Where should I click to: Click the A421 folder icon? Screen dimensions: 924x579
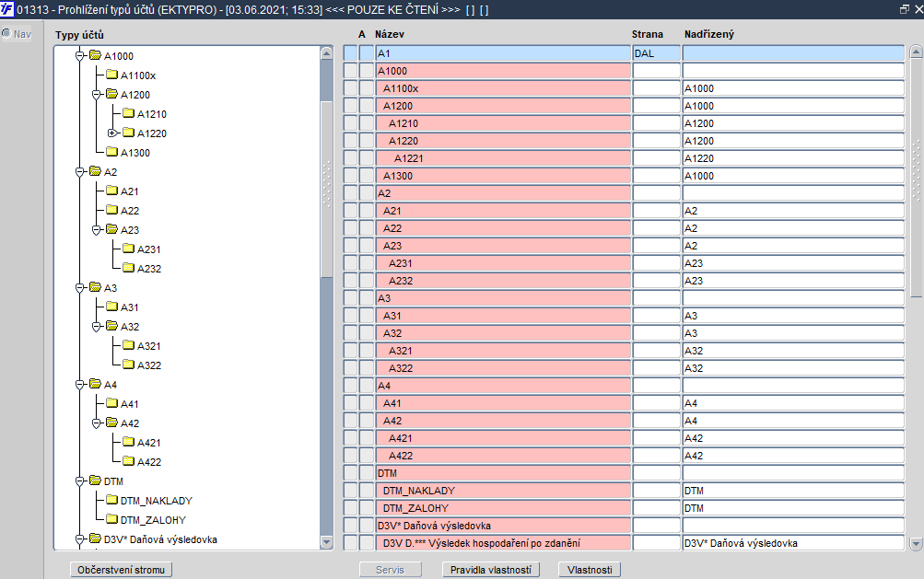point(128,442)
